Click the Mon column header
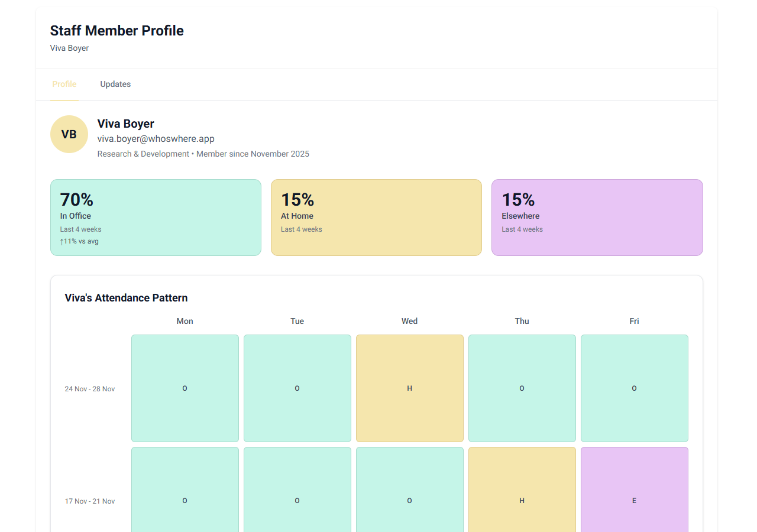Screen dimensions: 757x532 (x=185, y=321)
